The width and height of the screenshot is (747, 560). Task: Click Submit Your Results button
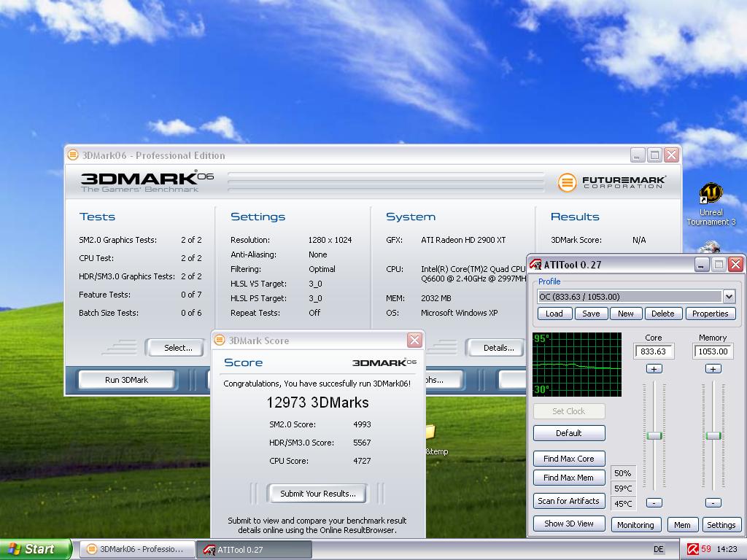[318, 494]
